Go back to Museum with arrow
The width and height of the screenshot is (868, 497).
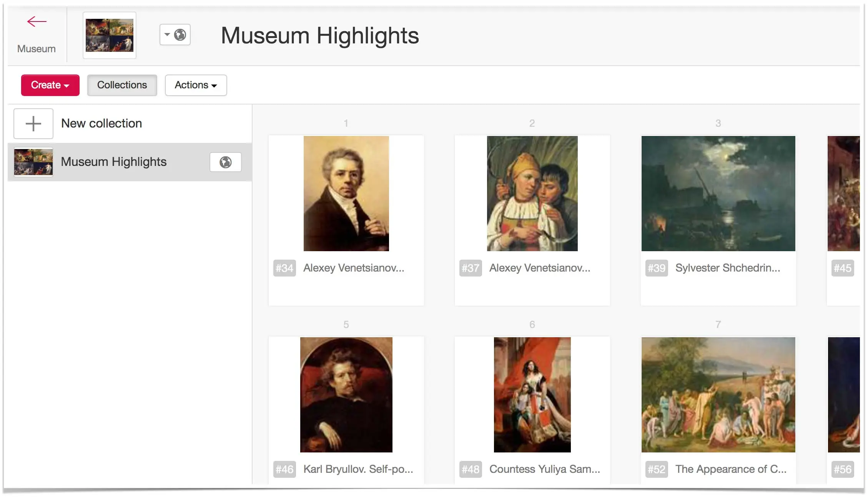click(x=37, y=22)
